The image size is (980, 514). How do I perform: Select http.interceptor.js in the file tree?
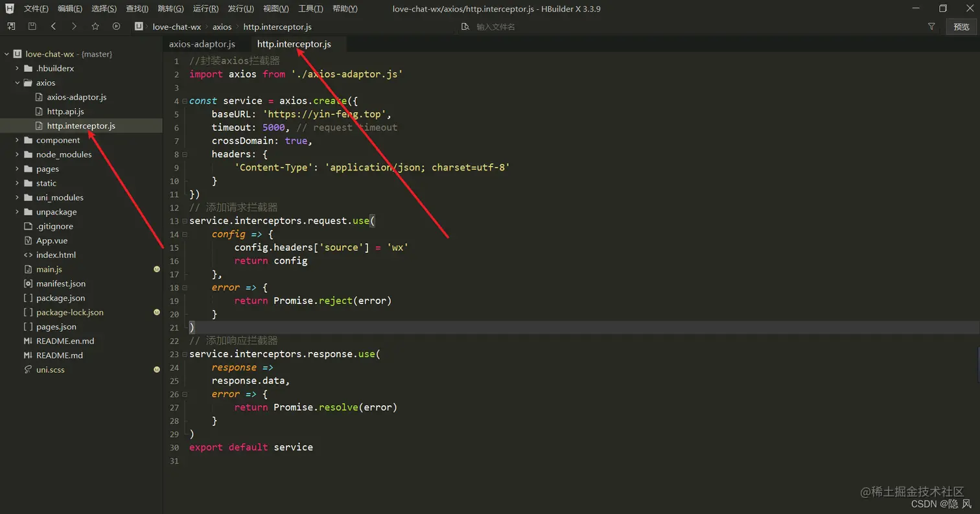pos(81,126)
